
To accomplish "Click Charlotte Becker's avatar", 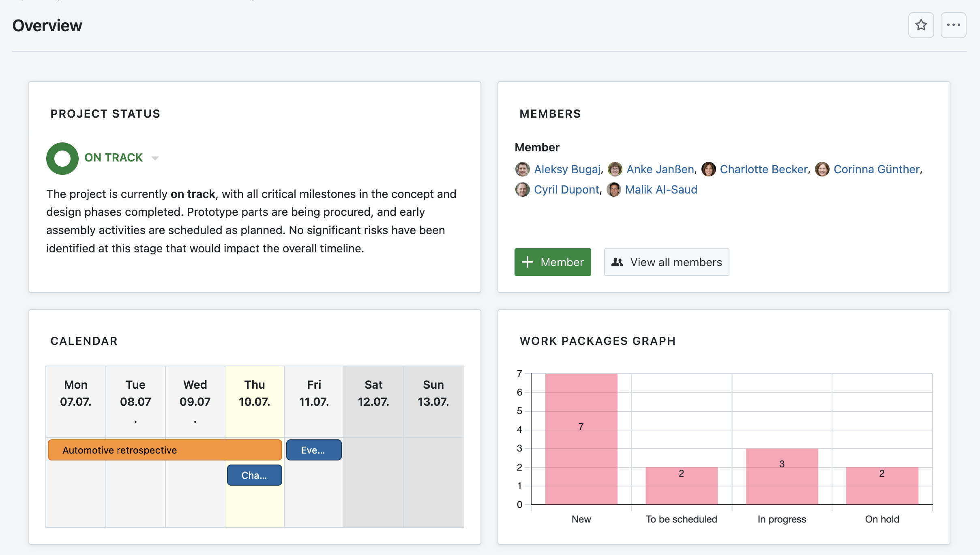I will coord(709,169).
